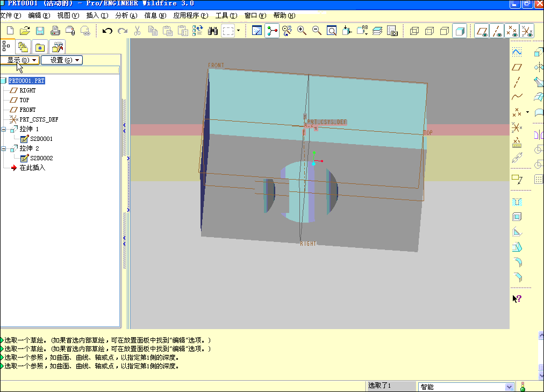Image resolution: width=544 pixels, height=392 pixels.
Task: Click the Print icon
Action: (55, 31)
